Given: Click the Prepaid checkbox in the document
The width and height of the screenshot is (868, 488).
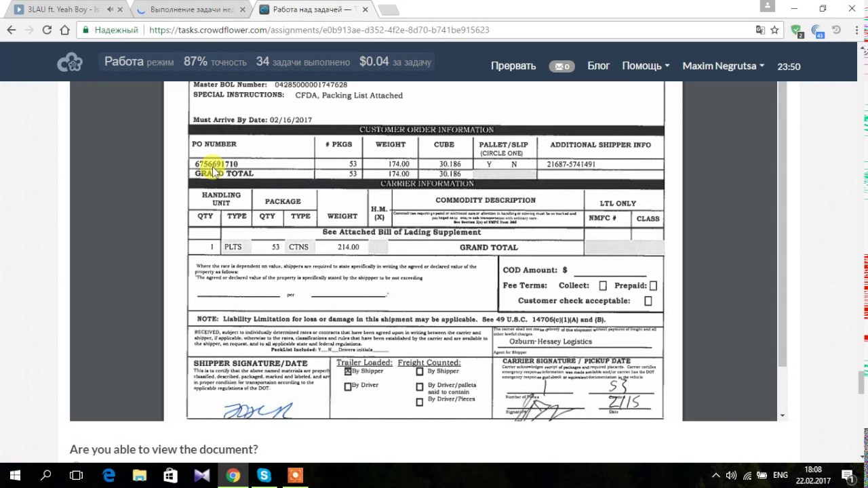Looking at the screenshot, I should point(653,286).
